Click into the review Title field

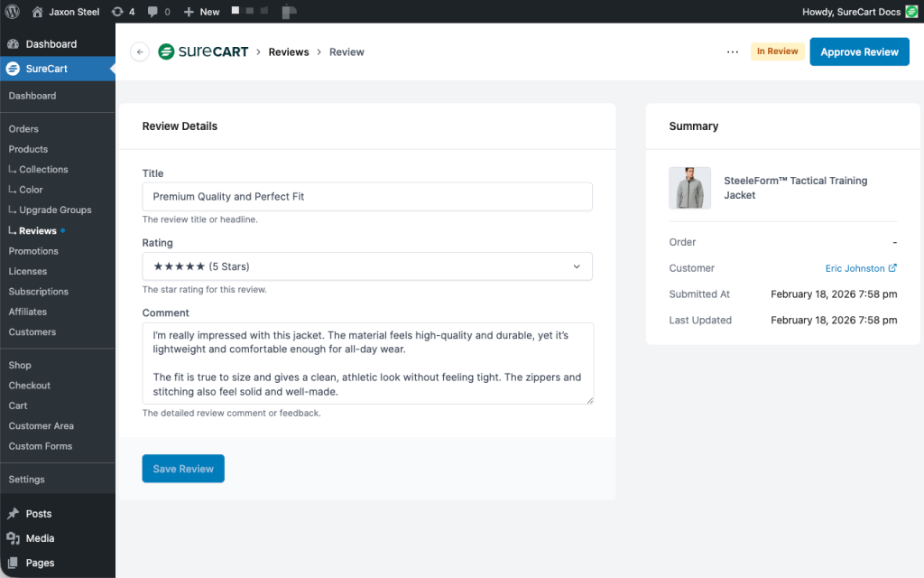tap(367, 196)
